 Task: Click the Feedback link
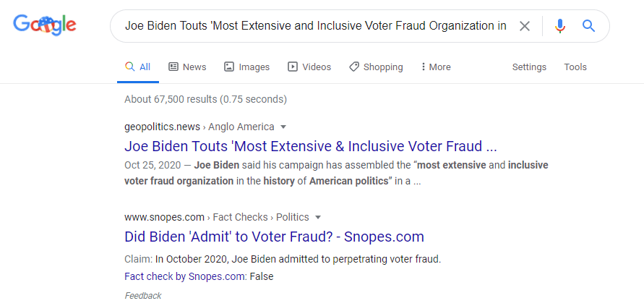pyautogui.click(x=143, y=296)
